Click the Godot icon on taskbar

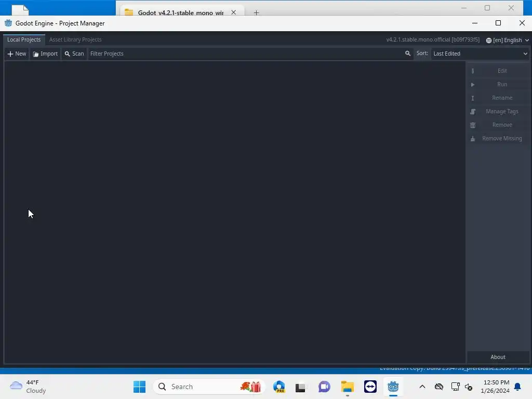tap(393, 387)
